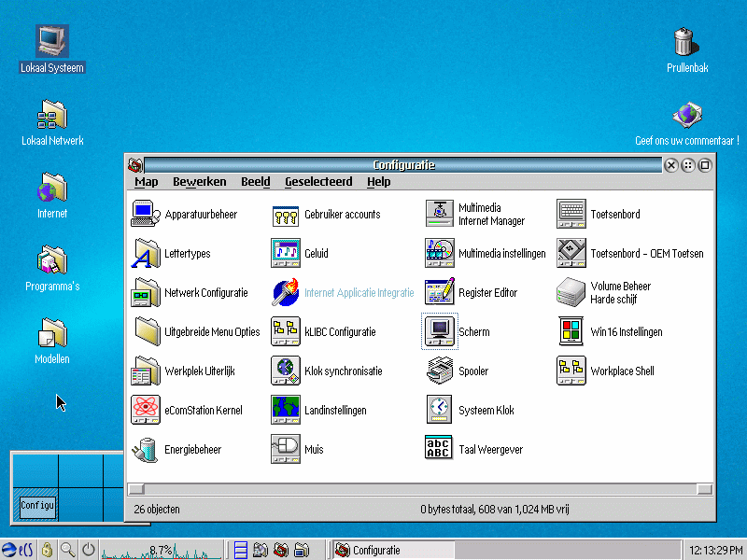Open Werkplek Uiterlijk folder icon
Viewport: 747px width, 560px height.
pos(146,371)
